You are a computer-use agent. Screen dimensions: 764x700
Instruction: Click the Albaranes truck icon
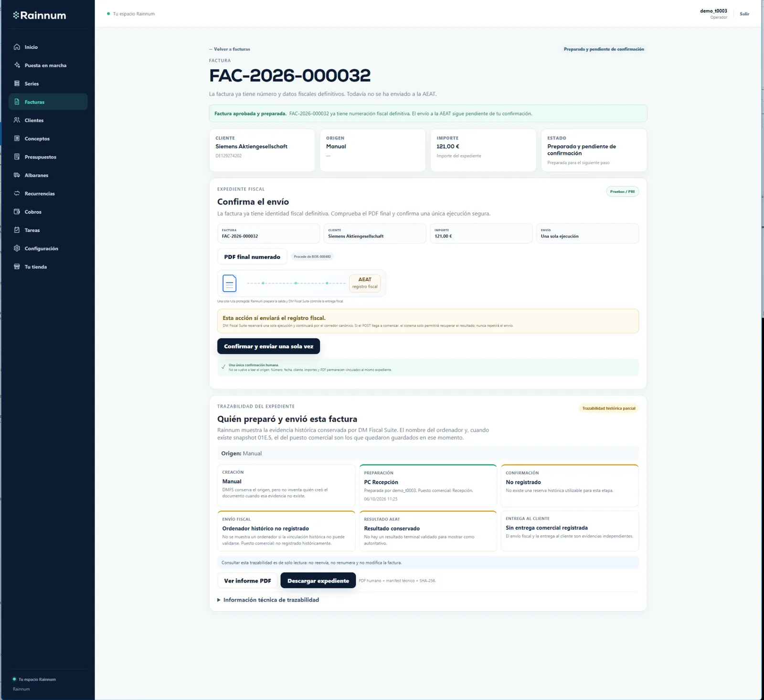tap(17, 175)
